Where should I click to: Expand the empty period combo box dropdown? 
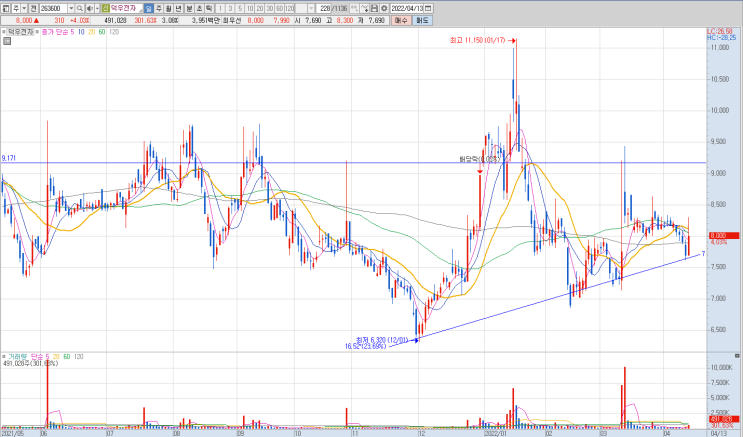[311, 9]
